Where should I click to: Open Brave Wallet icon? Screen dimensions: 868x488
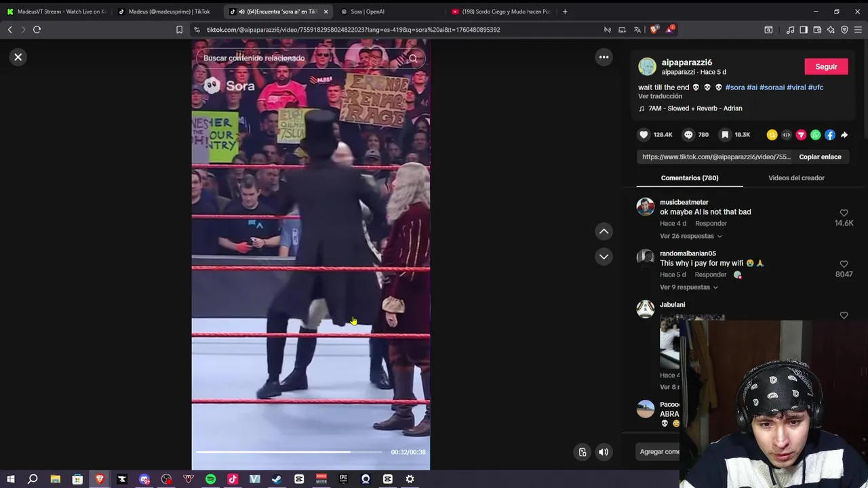[817, 30]
